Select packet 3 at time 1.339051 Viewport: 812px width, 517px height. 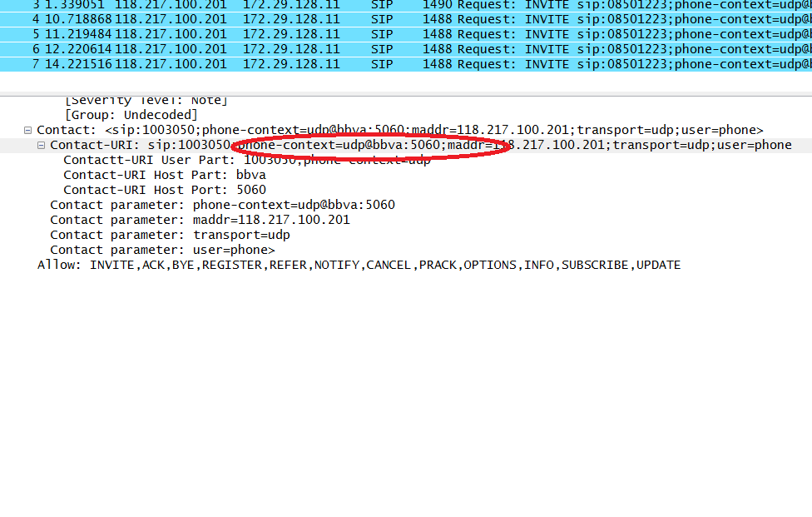[333, 4]
